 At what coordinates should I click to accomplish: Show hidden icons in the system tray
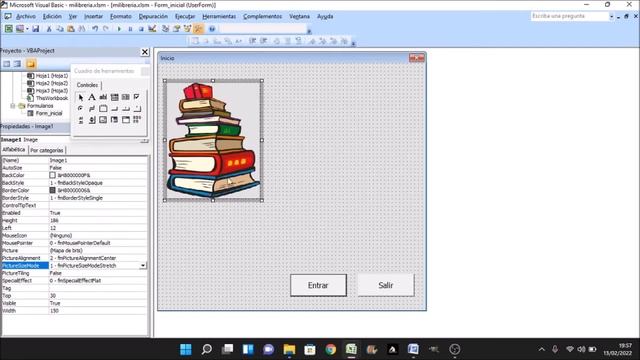pyautogui.click(x=542, y=349)
